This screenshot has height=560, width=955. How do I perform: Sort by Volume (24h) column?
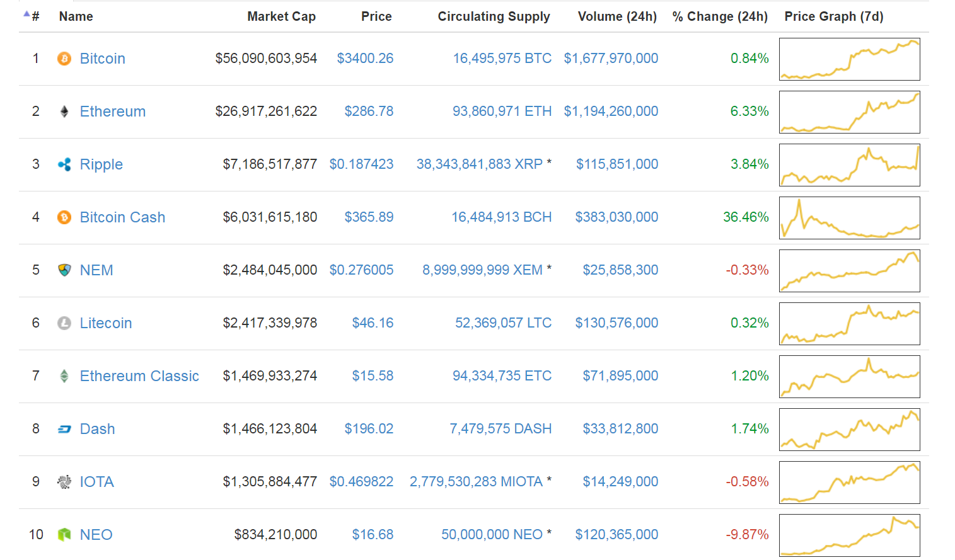[x=617, y=16]
